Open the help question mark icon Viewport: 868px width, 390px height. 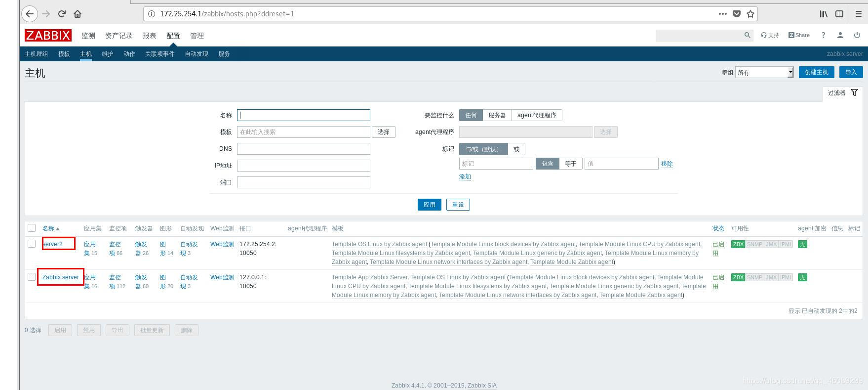point(823,35)
